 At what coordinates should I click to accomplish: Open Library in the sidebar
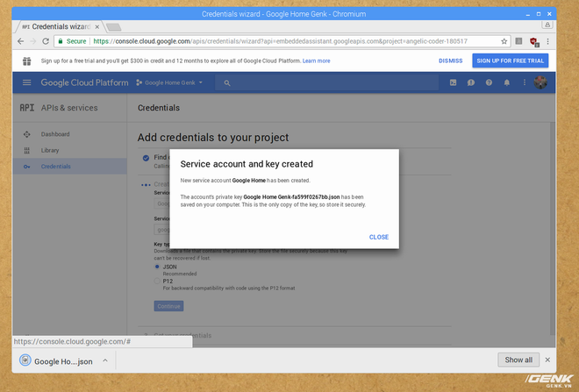pyautogui.click(x=50, y=150)
